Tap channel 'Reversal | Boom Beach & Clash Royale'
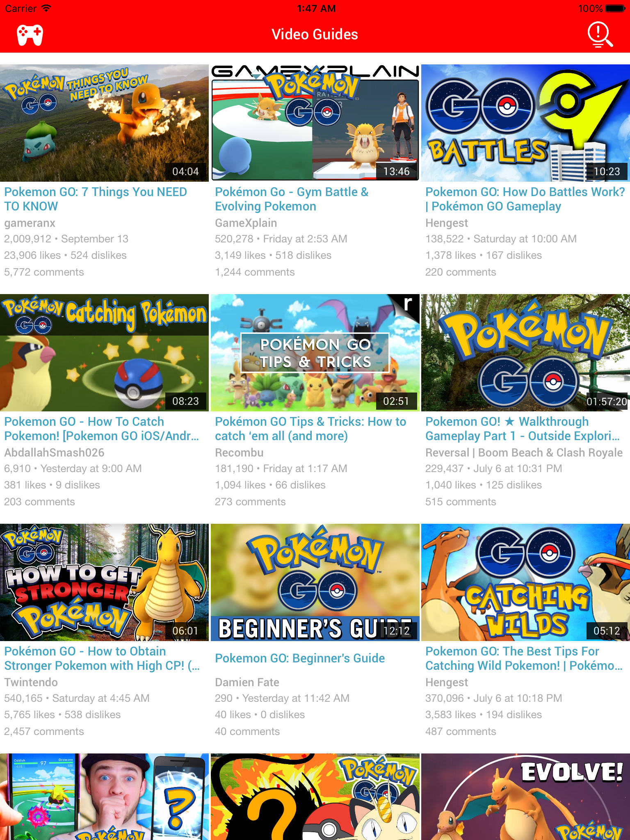Screen dimensions: 630x840 (x=524, y=453)
